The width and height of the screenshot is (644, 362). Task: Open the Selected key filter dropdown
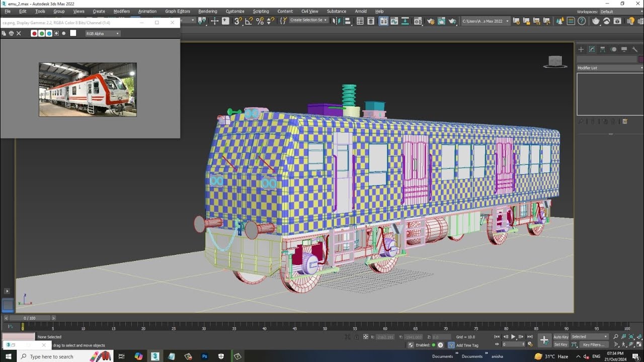[x=590, y=337]
